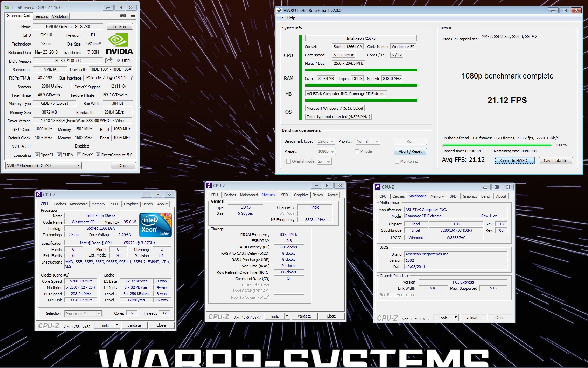Click the HWBOT x265 title bar icon

(279, 11)
